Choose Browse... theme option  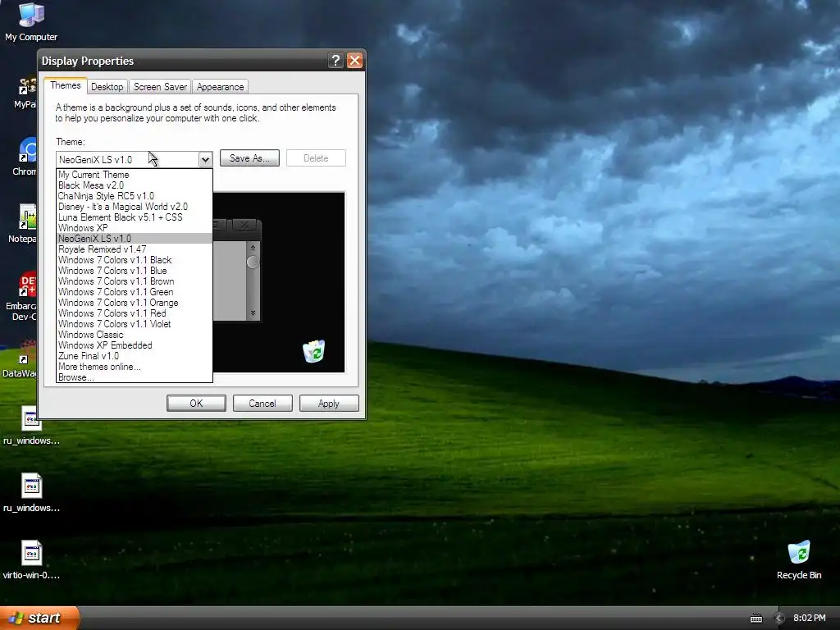[x=135, y=377]
